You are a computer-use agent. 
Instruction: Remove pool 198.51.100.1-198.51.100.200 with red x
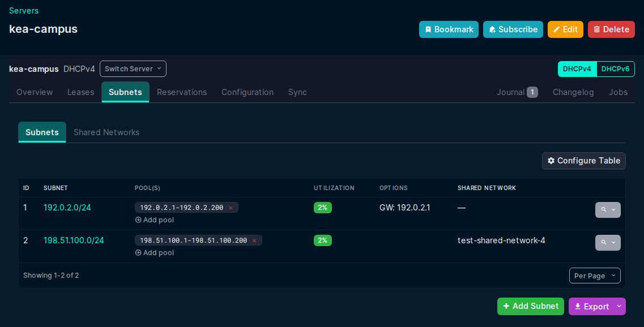pyautogui.click(x=254, y=240)
